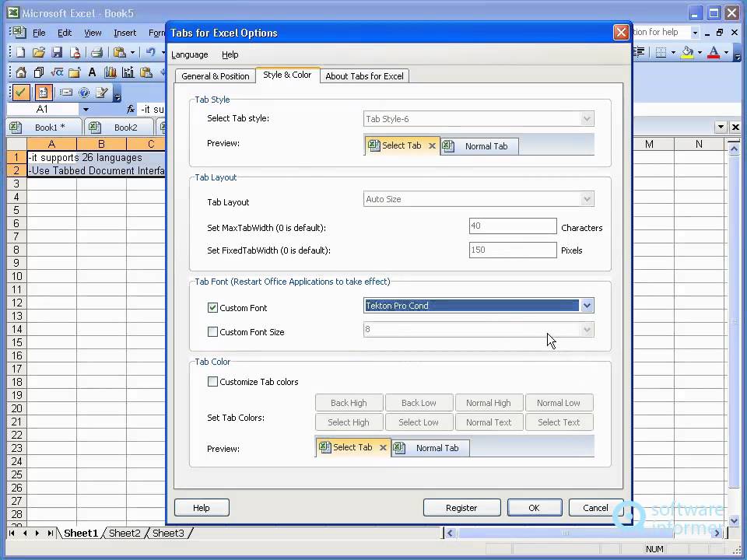747x560 pixels.
Task: Click the document with pencil icon
Action: pos(101,93)
